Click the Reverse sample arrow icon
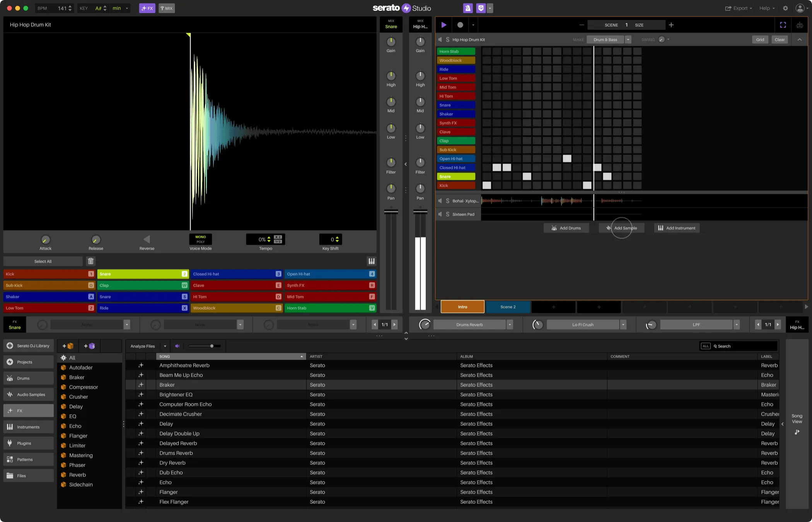The width and height of the screenshot is (812, 522). (x=147, y=240)
